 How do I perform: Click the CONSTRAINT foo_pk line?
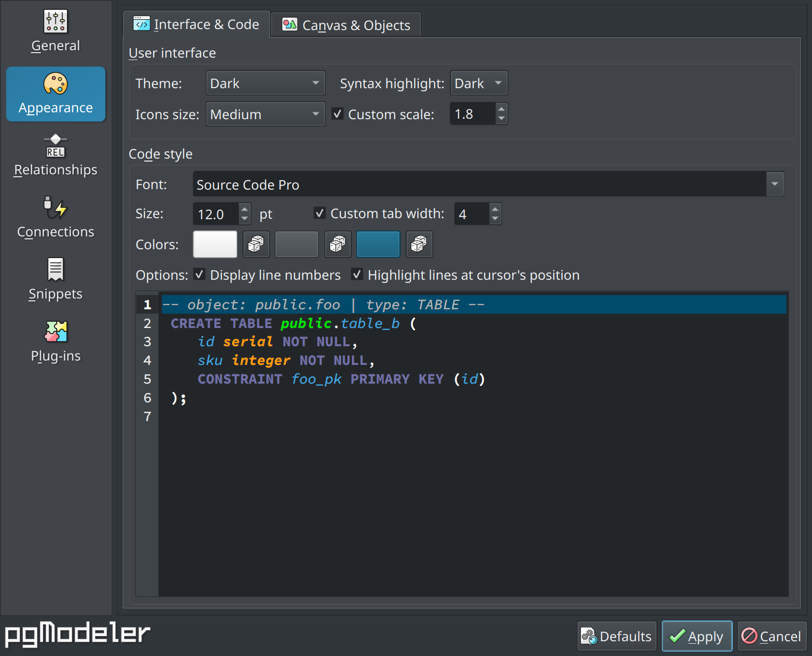pyautogui.click(x=341, y=379)
